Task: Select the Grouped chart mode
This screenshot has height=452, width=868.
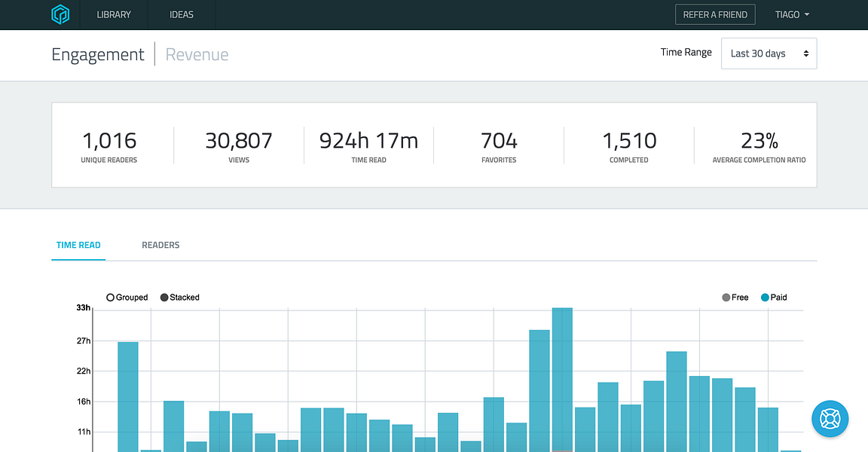Action: (127, 298)
